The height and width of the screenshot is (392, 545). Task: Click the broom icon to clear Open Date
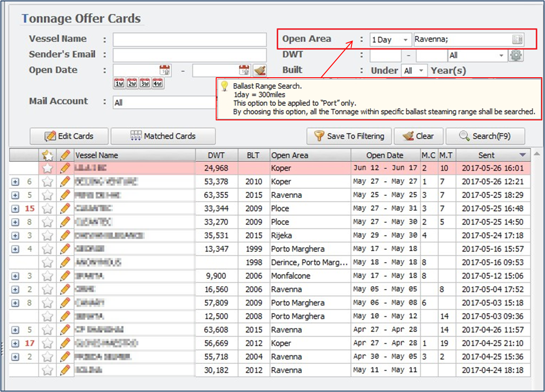[259, 70]
